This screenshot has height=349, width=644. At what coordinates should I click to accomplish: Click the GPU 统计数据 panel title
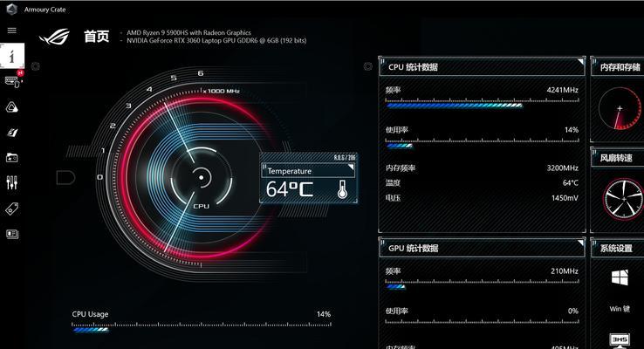tap(413, 248)
